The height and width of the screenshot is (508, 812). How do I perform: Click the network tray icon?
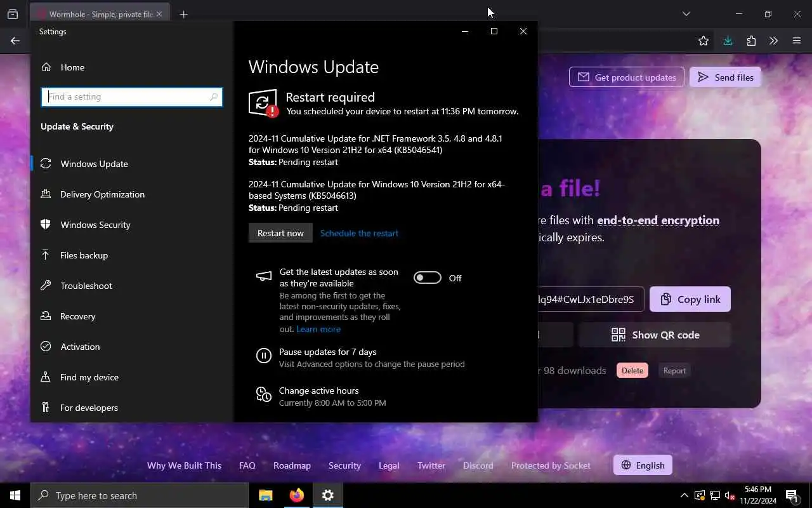(x=714, y=495)
